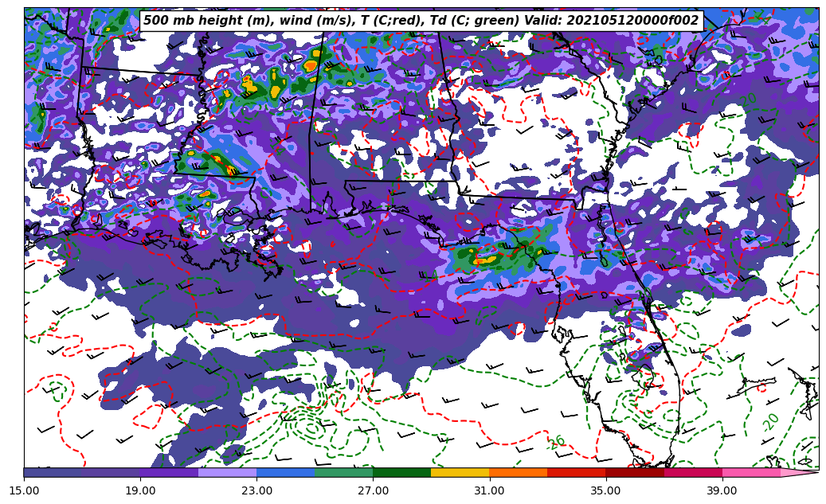The width and height of the screenshot is (826, 504).
Task: Choose the light lavender colorbar swatch
Action: [227, 472]
